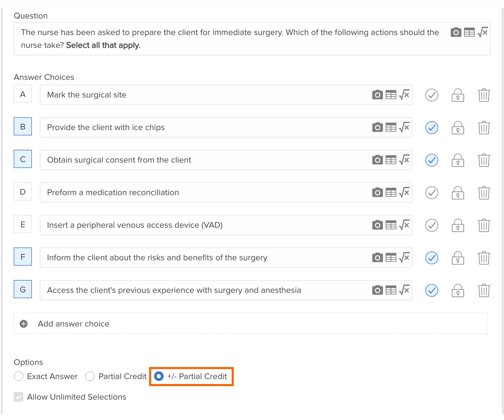The height and width of the screenshot is (420, 504).
Task: Lock answer choice A
Action: [x=458, y=95]
